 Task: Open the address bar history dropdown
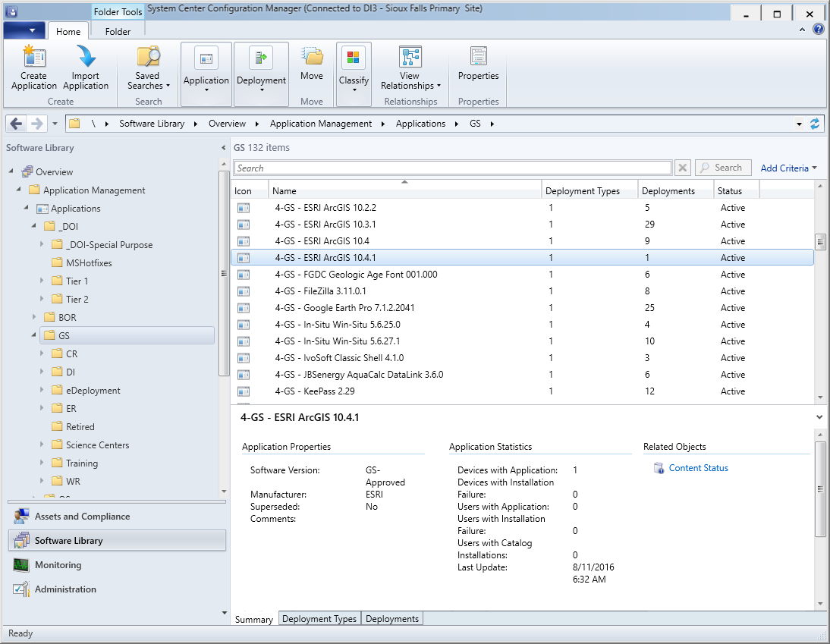click(x=800, y=124)
